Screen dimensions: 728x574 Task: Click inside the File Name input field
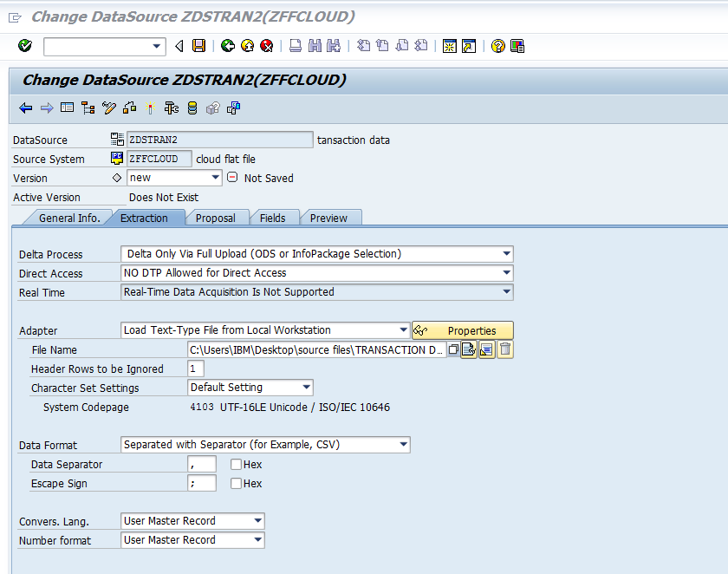312,349
